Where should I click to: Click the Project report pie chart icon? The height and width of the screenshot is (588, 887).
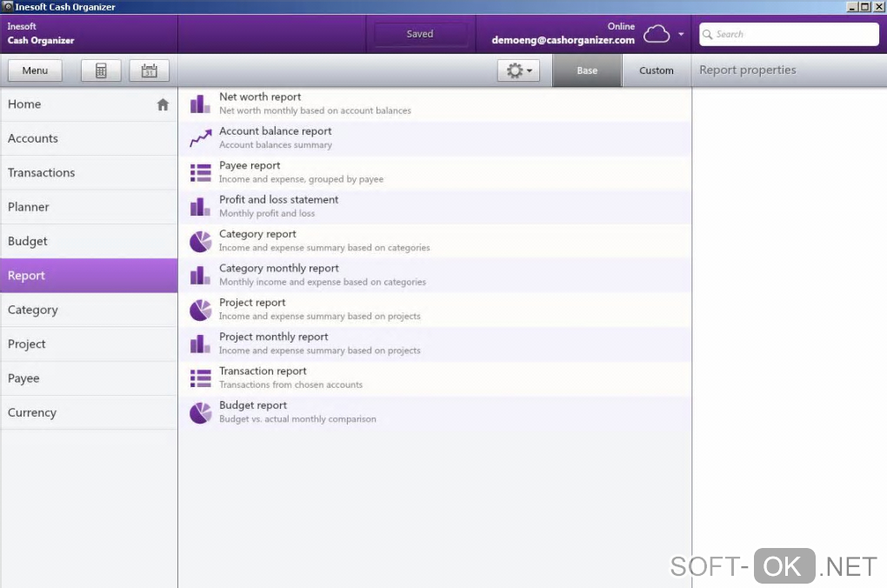pos(200,310)
